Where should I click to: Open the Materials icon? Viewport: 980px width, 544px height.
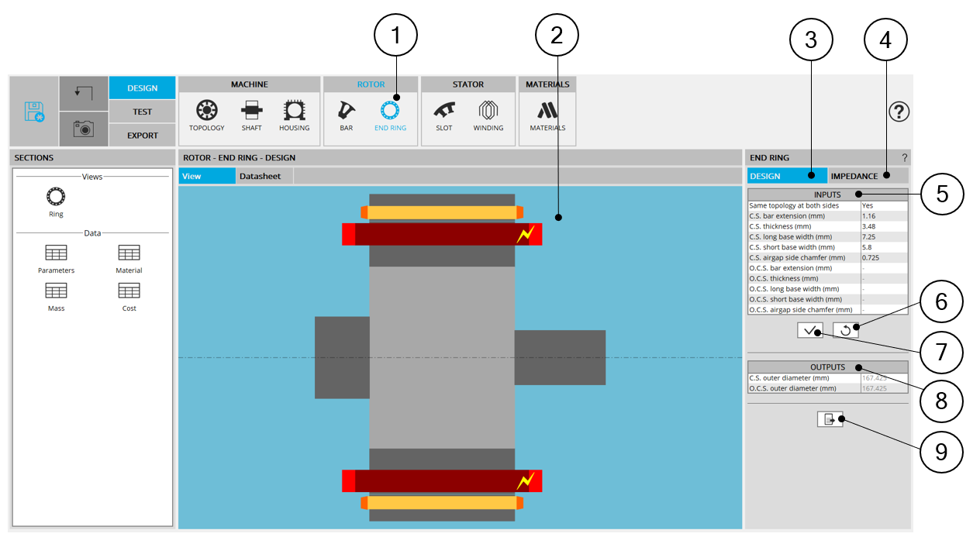547,115
